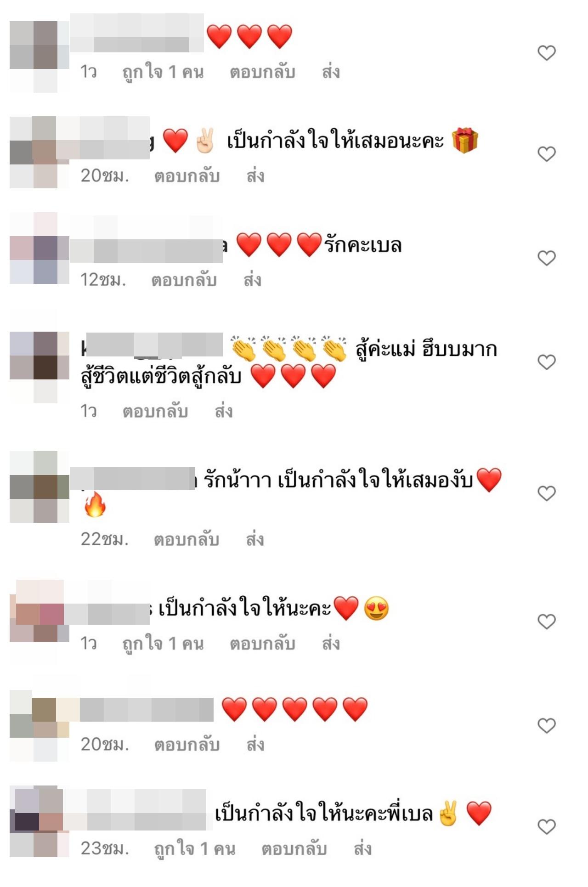Tap heart on comment with fire emoji
This screenshot has width=588, height=887.
pos(547,493)
